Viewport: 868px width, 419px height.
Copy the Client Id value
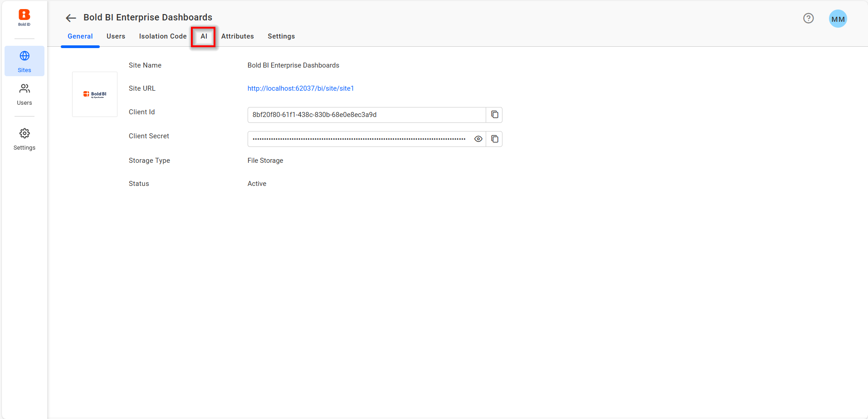494,115
